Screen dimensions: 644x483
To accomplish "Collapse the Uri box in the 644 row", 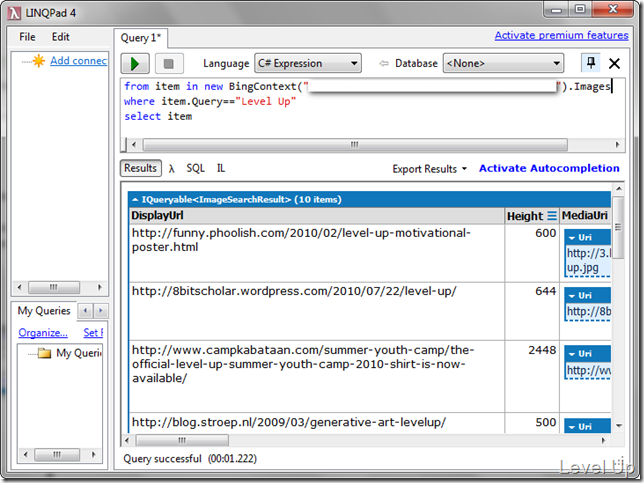I will click(x=572, y=296).
